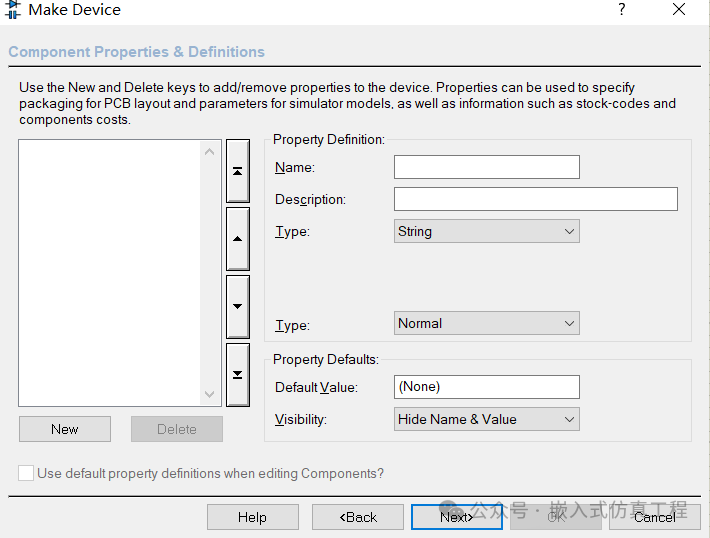Click the property list scrollbar up arrow
710x538 pixels.
pos(210,152)
